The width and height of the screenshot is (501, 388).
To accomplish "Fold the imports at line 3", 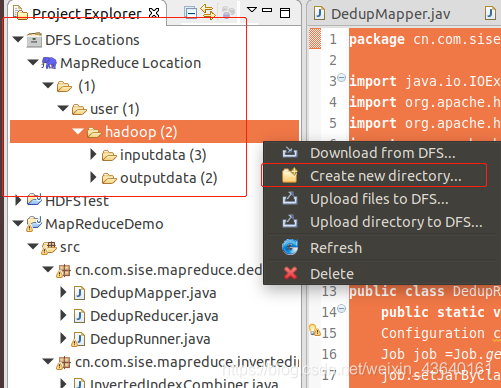I will click(341, 77).
